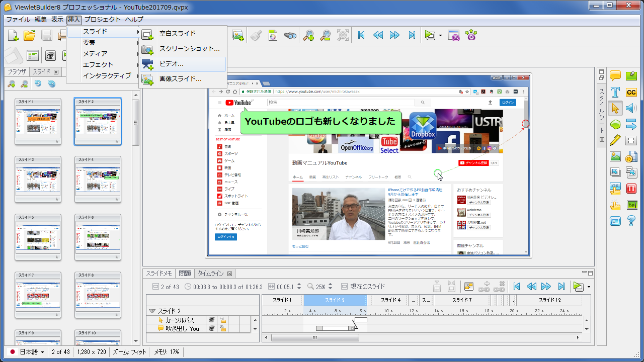Viewport: 644px width, 362px height.
Task: Jump to first slide in timeline controls
Action: click(x=516, y=287)
